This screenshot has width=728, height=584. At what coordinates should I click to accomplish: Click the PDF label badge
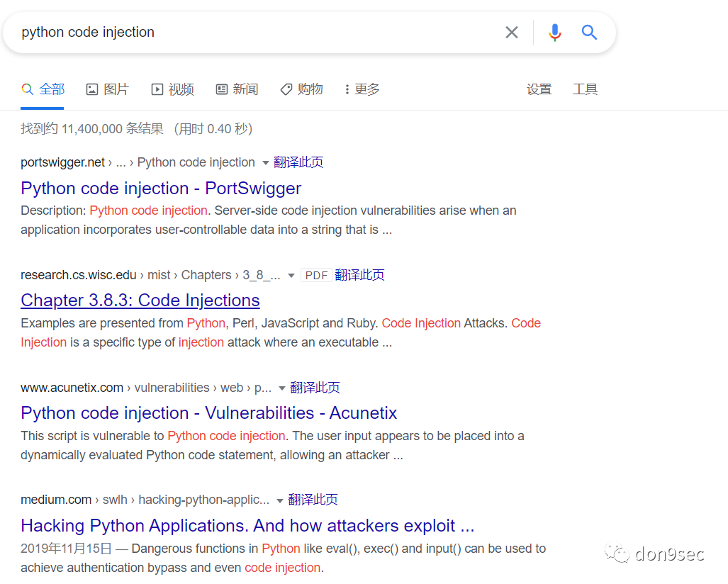pyautogui.click(x=317, y=275)
